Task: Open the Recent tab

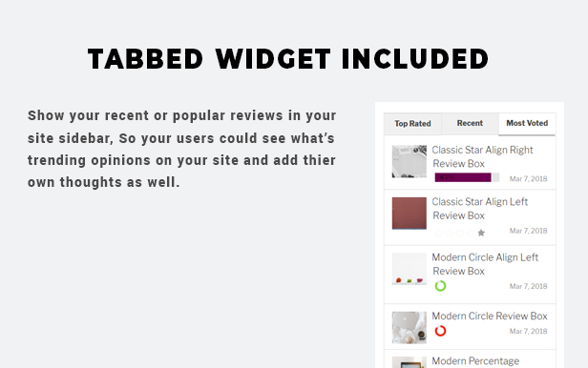Action: (x=470, y=123)
